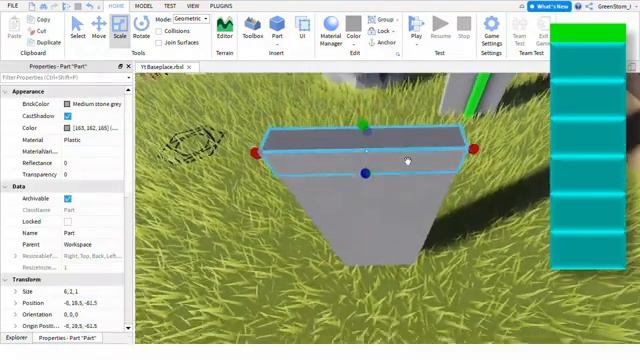Activate the Move tool
The image size is (640, 360).
[99, 28]
